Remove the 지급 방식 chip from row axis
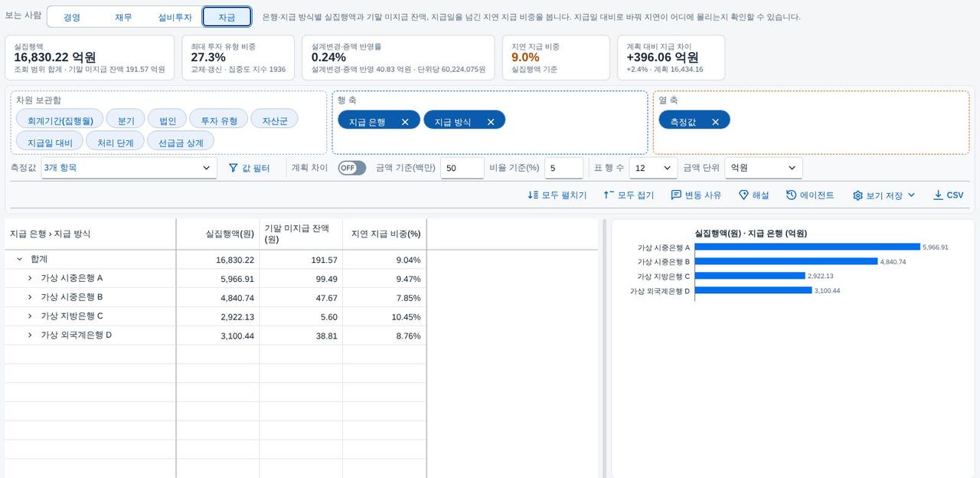This screenshot has height=478, width=980. coord(491,122)
